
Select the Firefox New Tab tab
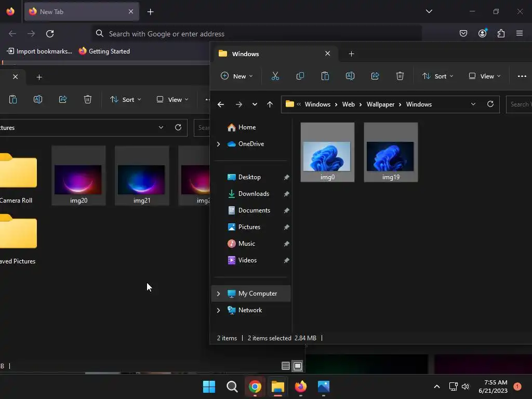(x=82, y=11)
